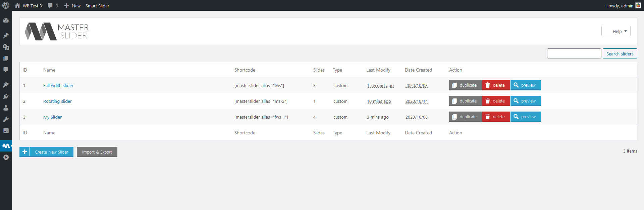644x210 pixels.
Task: Click Import & Export button
Action: (x=97, y=152)
